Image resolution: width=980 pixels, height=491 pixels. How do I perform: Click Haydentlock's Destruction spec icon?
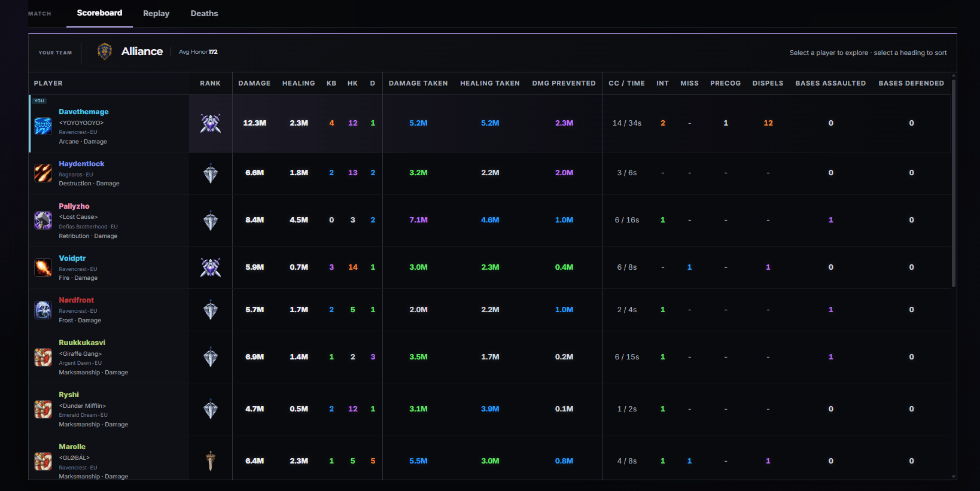[43, 173]
